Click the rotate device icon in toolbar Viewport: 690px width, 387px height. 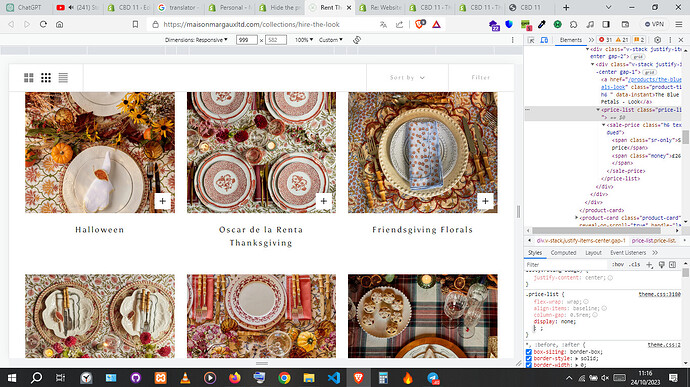pos(357,40)
